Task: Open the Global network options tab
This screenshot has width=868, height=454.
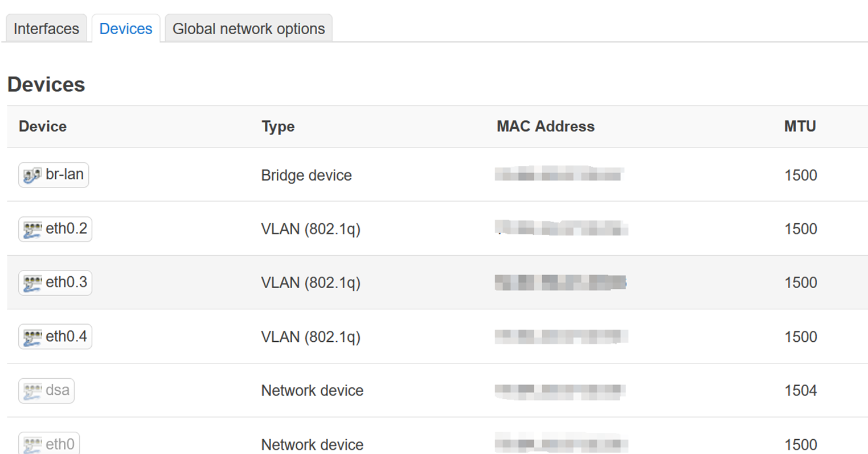Action: [x=248, y=28]
